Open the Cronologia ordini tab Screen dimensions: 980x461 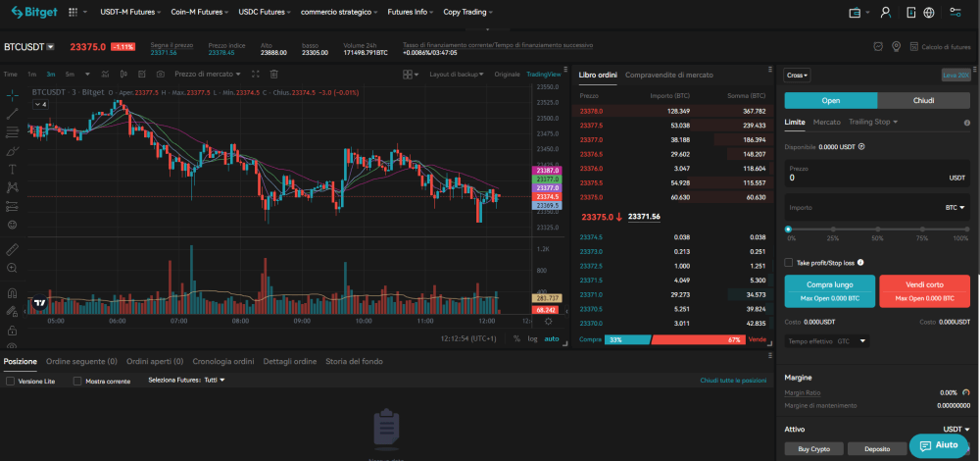(x=223, y=362)
